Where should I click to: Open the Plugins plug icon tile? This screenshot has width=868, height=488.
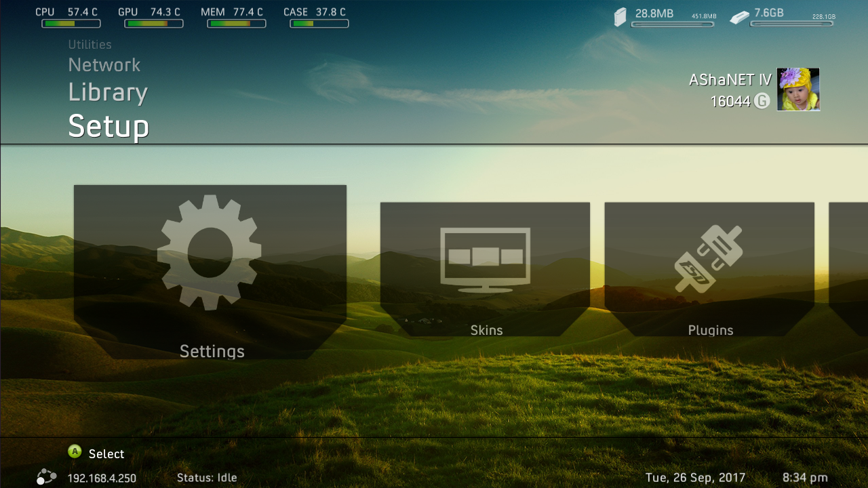(709, 269)
